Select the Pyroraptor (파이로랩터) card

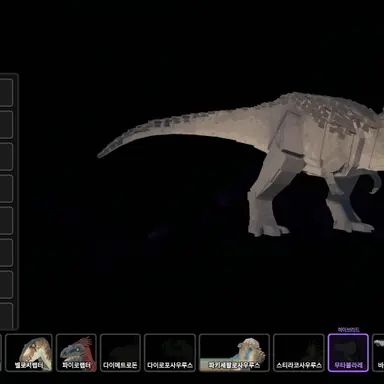pos(76,353)
